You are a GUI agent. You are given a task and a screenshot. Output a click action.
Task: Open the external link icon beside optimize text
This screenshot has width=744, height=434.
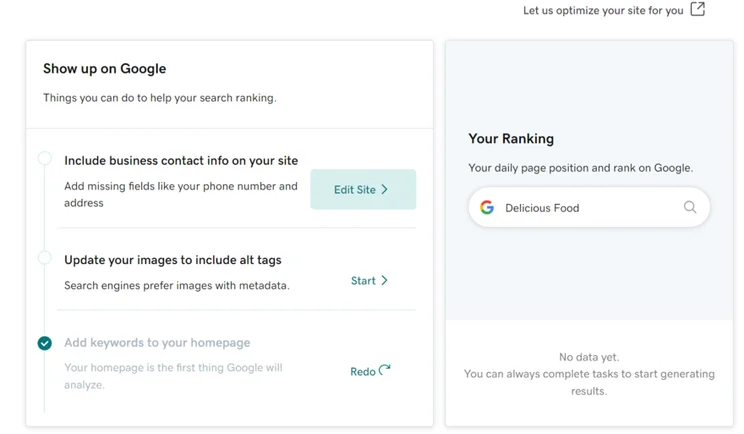click(698, 9)
